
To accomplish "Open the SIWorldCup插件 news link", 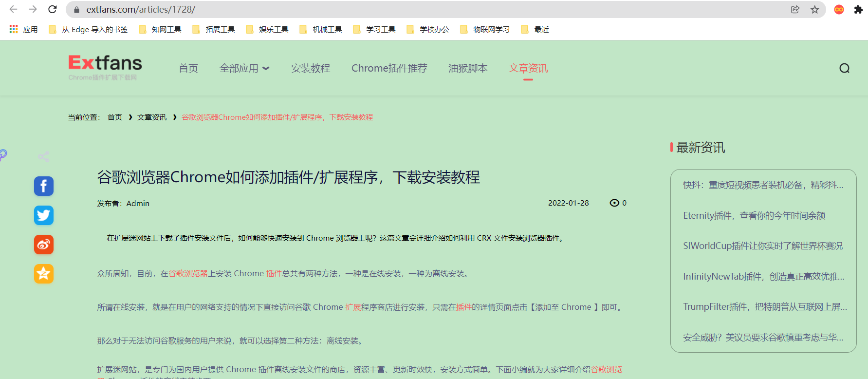I will pos(763,246).
